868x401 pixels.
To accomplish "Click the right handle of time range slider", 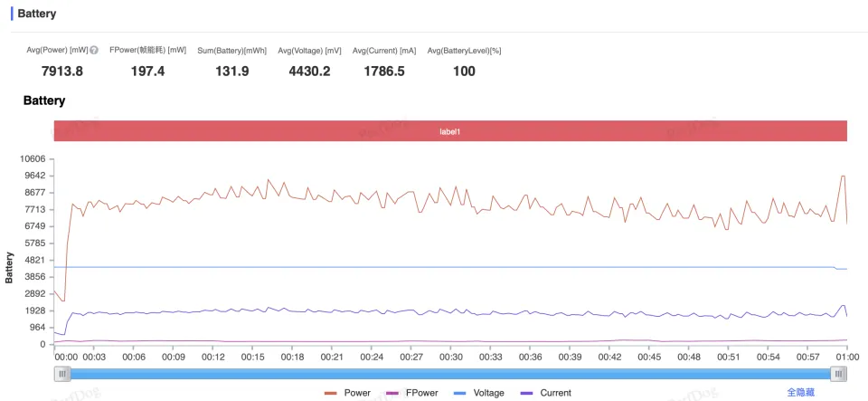I will coord(838,373).
